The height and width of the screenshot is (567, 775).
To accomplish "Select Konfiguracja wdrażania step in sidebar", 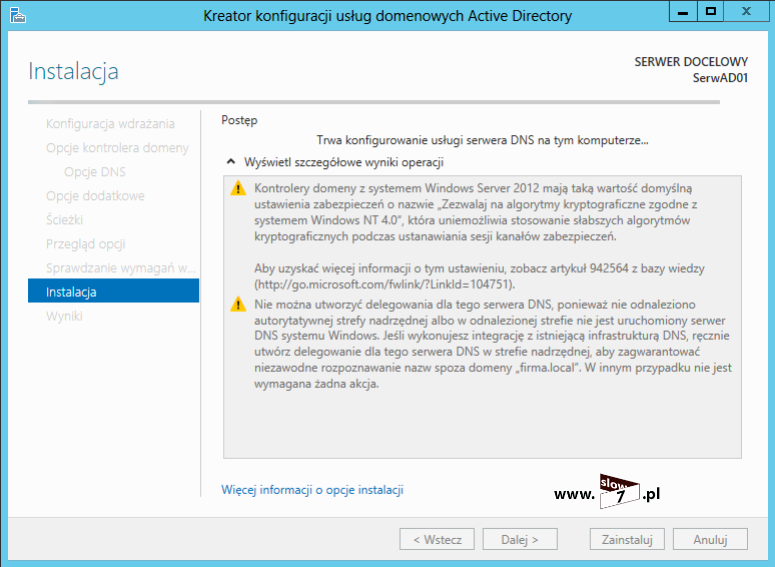I will [110, 124].
